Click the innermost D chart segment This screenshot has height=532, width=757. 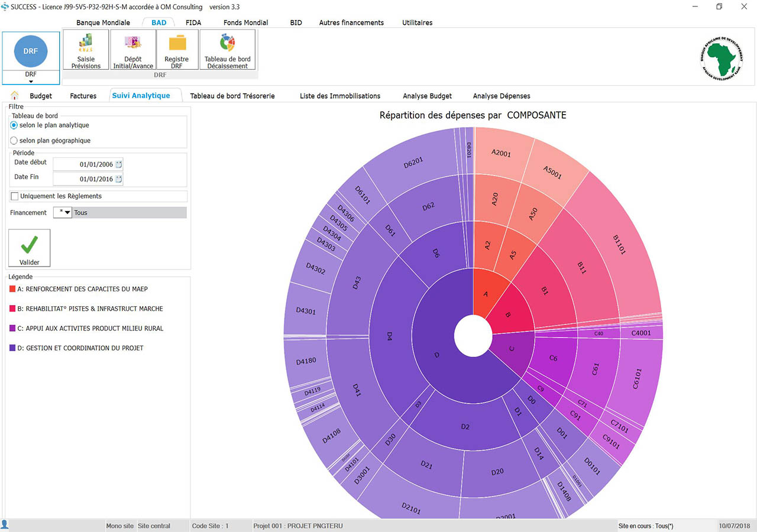(436, 355)
